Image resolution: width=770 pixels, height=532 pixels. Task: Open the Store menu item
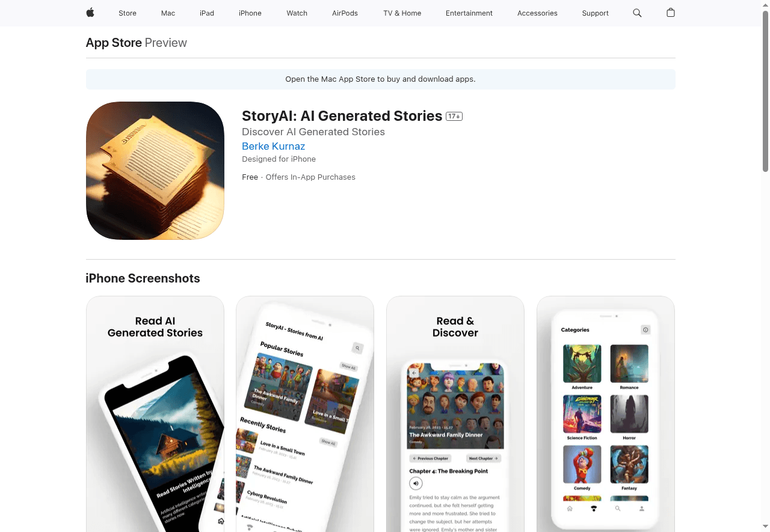click(x=128, y=13)
